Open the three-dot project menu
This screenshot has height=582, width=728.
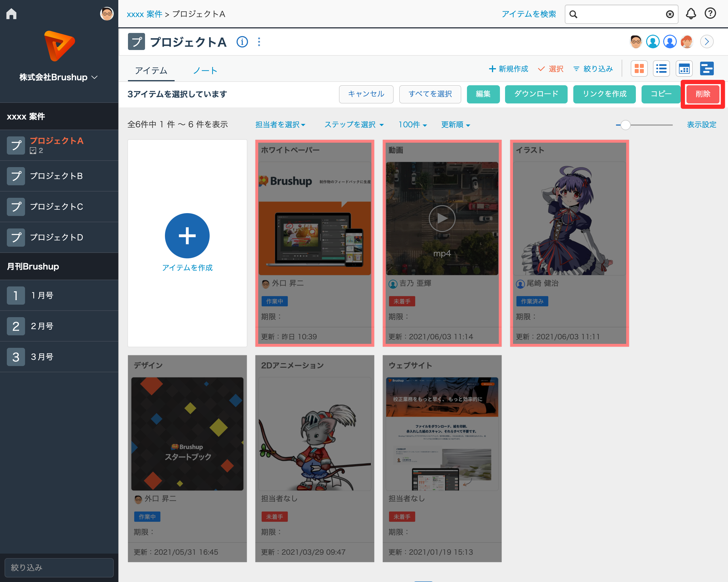[x=259, y=42]
